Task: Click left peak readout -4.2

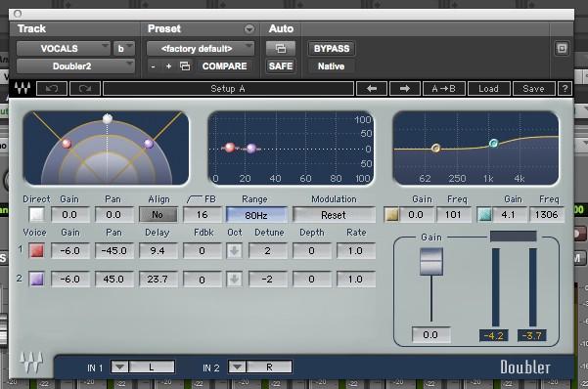Action: [494, 335]
